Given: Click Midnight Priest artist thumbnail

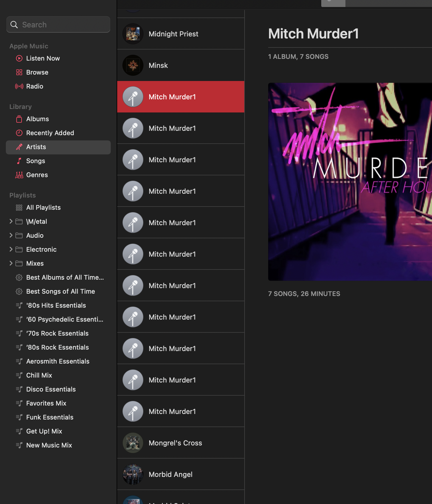Looking at the screenshot, I should point(133,34).
